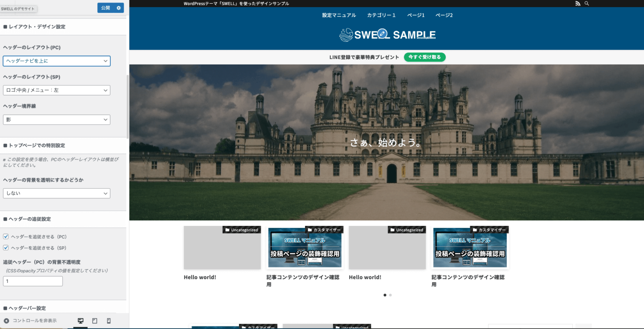Click the collapse controls arrow icon
This screenshot has width=644, height=329.
(x=6, y=321)
